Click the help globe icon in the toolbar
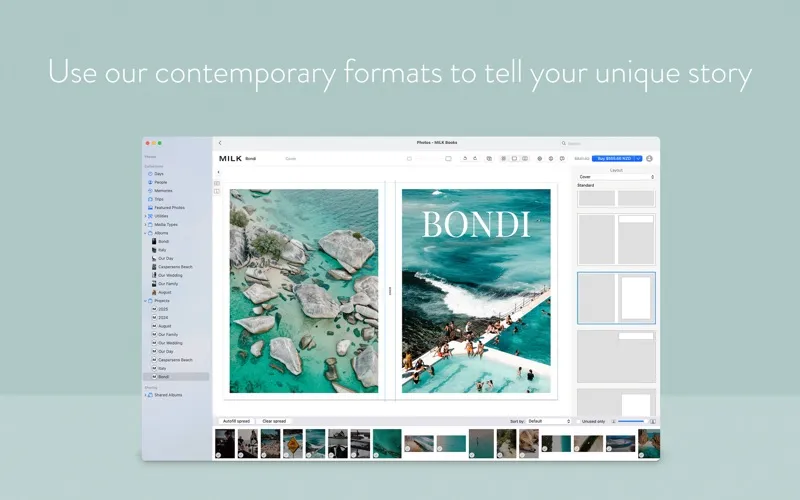Image resolution: width=800 pixels, height=500 pixels. pyautogui.click(x=551, y=159)
